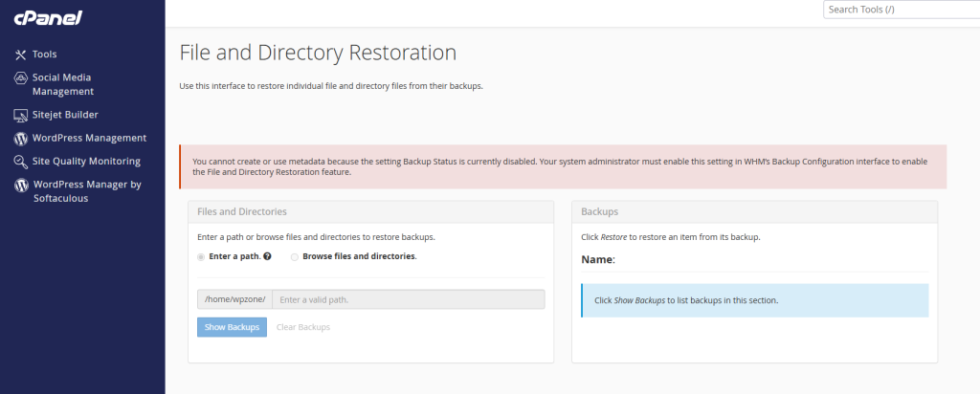Click the blue Click Show Backups info notice
The image size is (980, 394).
[x=754, y=300]
